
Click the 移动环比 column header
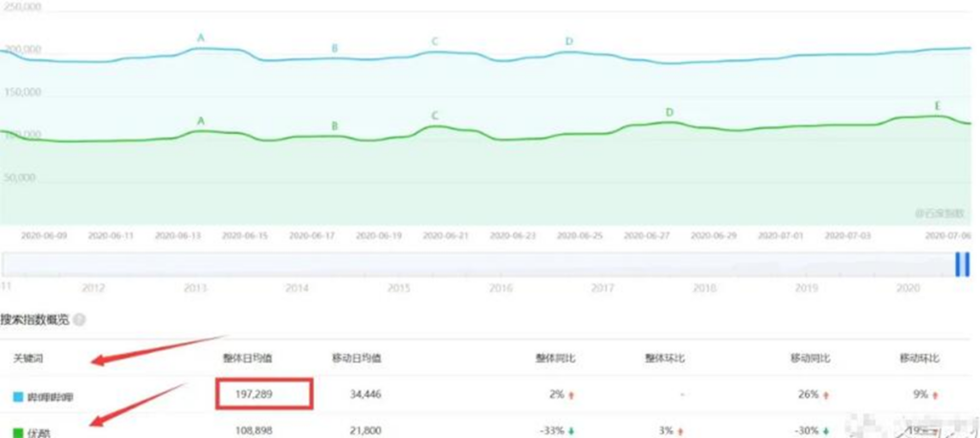920,359
